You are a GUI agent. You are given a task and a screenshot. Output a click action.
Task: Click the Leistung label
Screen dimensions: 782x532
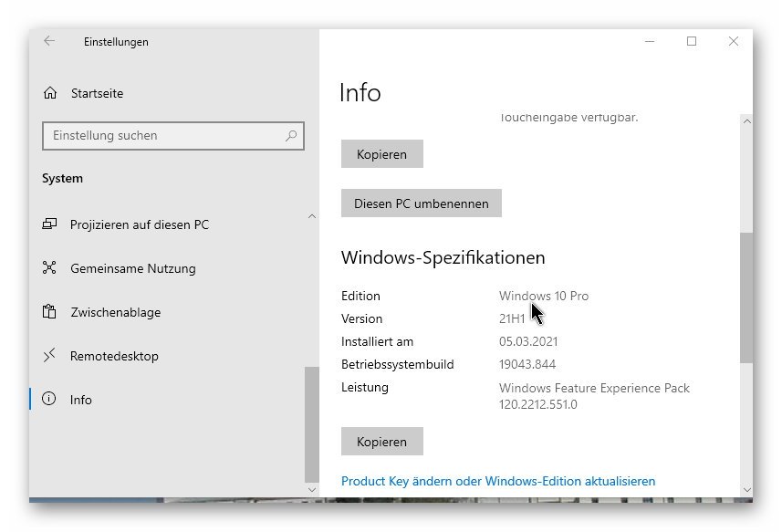[x=365, y=388]
